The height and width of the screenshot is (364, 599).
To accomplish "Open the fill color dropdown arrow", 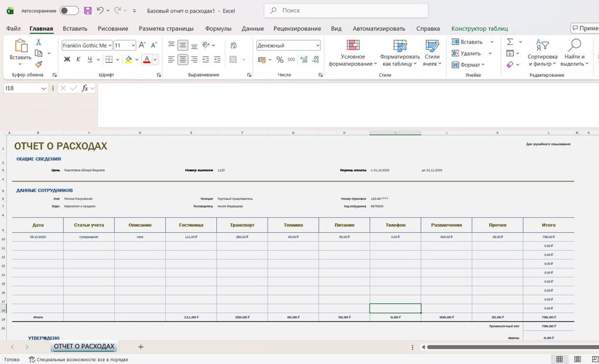I will [137, 60].
